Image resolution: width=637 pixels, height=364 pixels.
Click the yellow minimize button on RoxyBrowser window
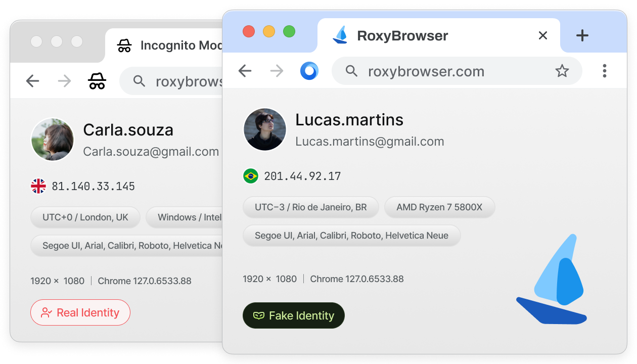tap(269, 31)
